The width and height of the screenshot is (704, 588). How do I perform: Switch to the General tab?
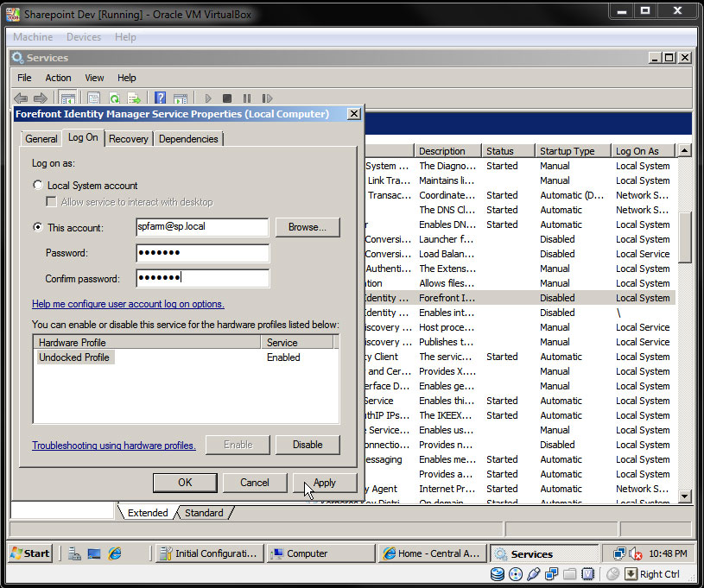41,139
